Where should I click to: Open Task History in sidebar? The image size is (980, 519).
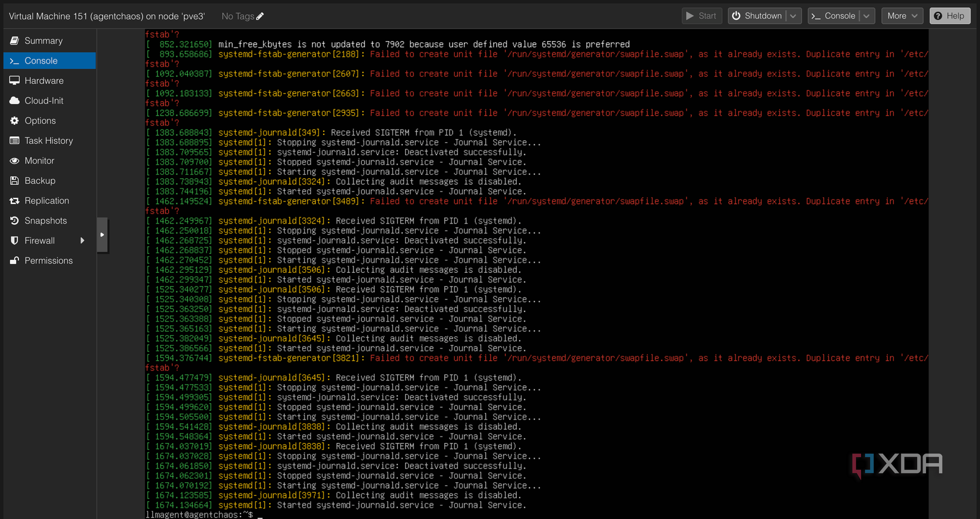[x=50, y=141]
